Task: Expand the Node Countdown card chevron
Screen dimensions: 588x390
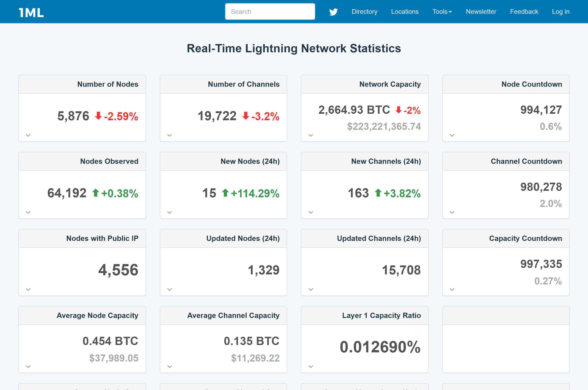Action: click(452, 135)
